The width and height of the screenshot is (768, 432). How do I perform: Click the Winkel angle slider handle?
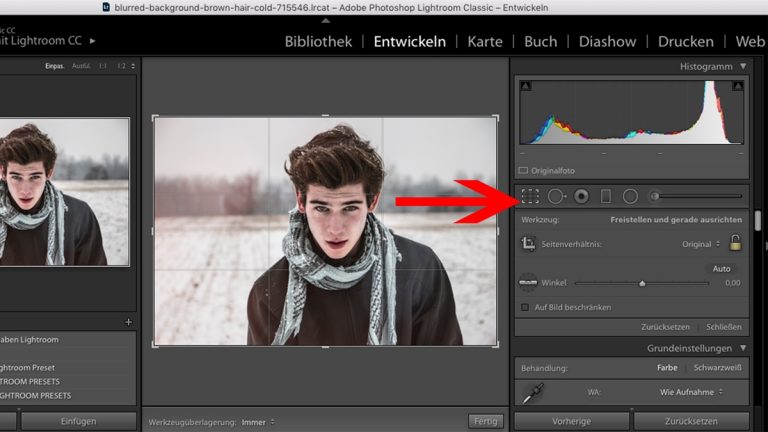[x=642, y=283]
